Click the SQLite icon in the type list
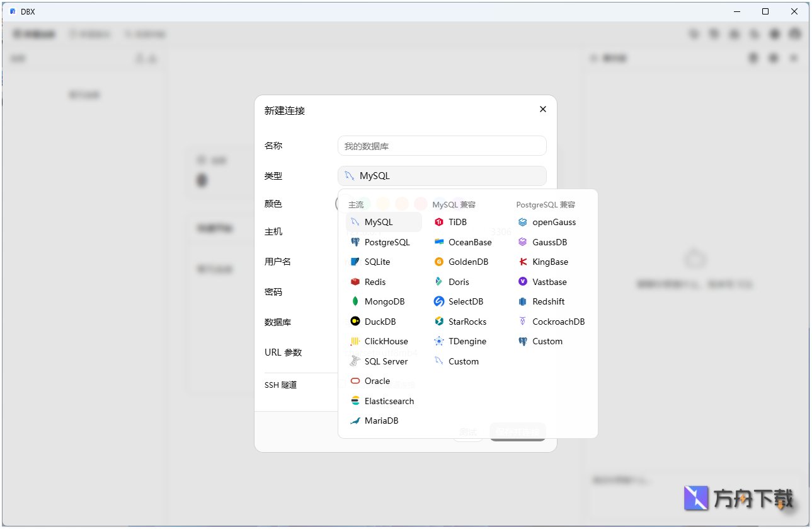 click(x=355, y=262)
